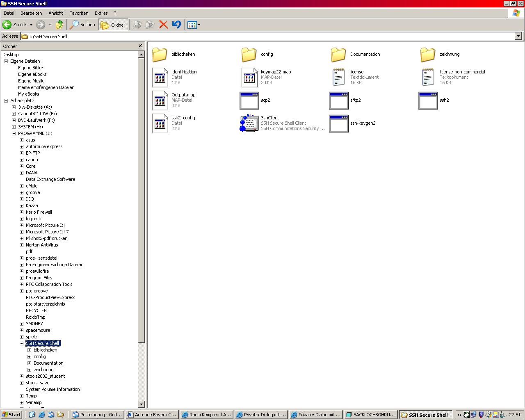Select Winamp folder in tree
The width and height of the screenshot is (525, 420).
34,402
